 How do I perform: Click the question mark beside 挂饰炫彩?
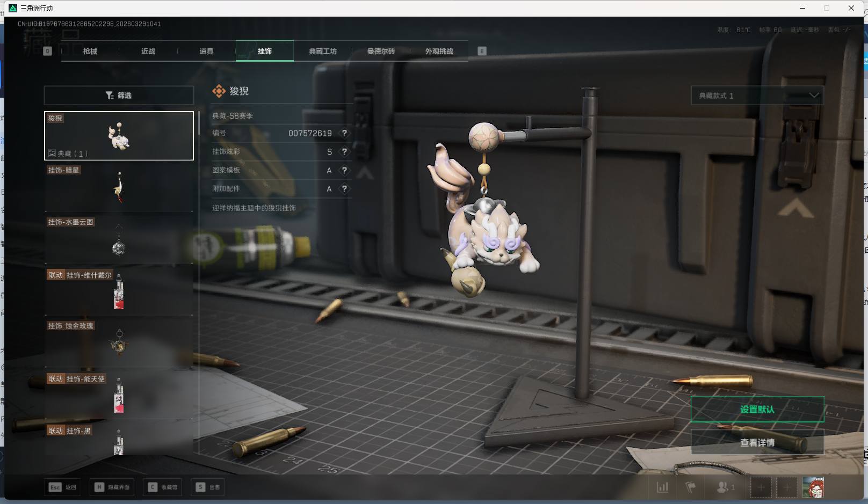[x=344, y=152]
